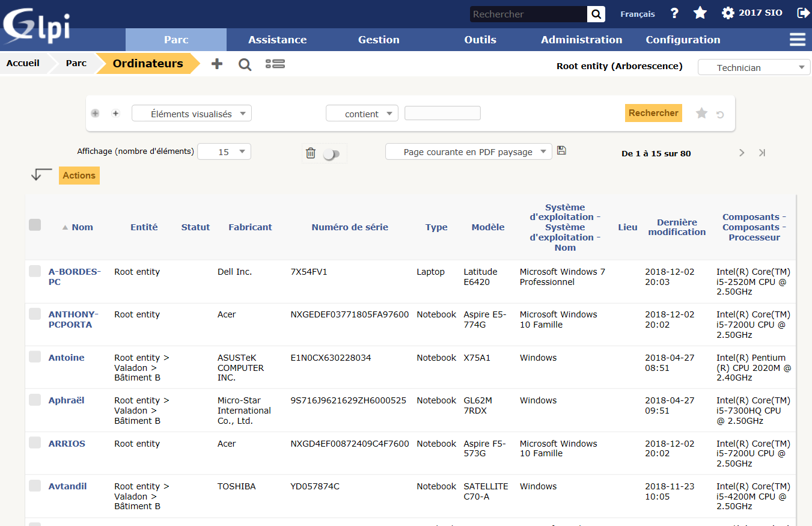The height and width of the screenshot is (526, 812).
Task: Sort by Dernière modification column header
Action: coord(677,227)
